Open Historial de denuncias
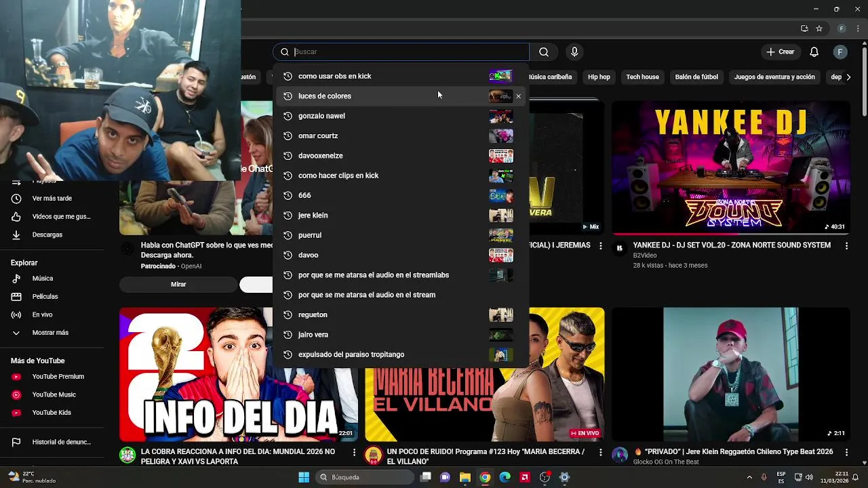This screenshot has height=488, width=868. click(52, 443)
